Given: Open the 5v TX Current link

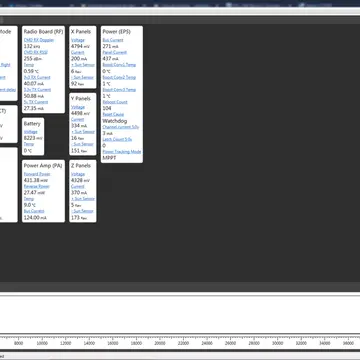Looking at the screenshot, I should point(36,102).
